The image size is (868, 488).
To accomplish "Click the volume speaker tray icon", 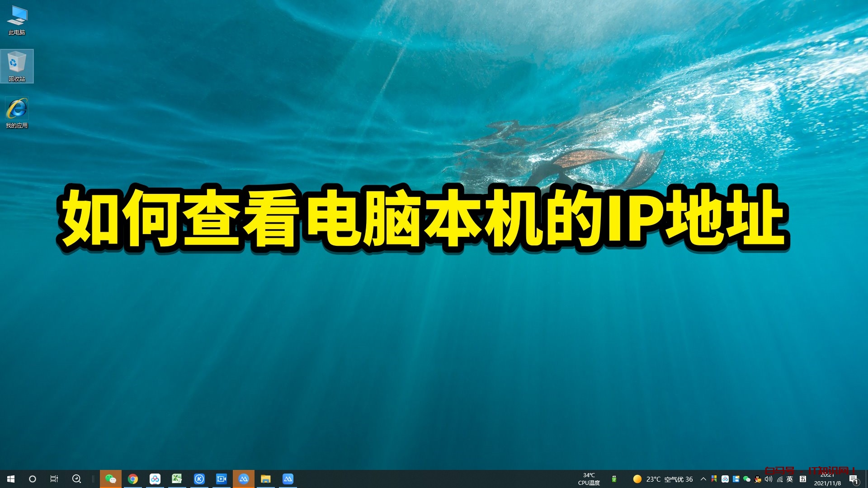I will [768, 479].
